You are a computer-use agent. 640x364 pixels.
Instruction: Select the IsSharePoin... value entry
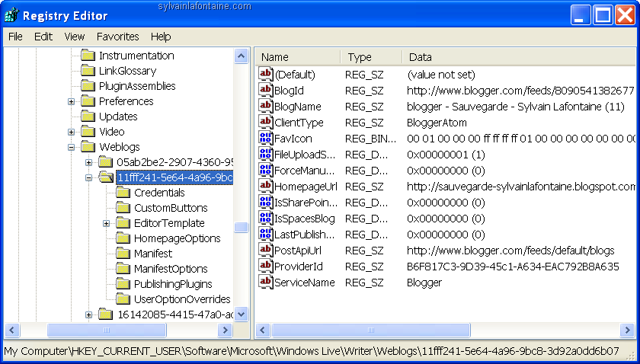[306, 202]
